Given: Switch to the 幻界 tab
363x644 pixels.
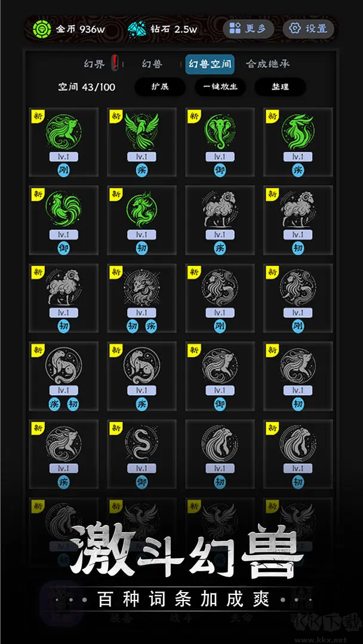Looking at the screenshot, I should [x=94, y=64].
